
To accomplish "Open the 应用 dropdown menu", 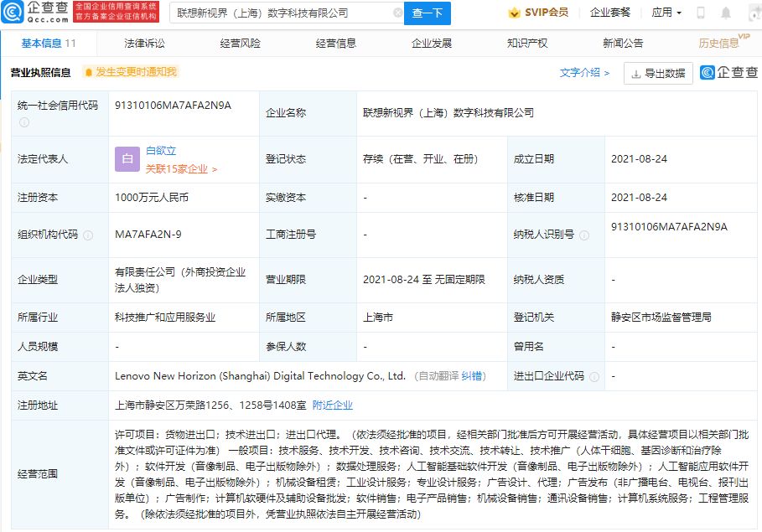I will (x=666, y=13).
